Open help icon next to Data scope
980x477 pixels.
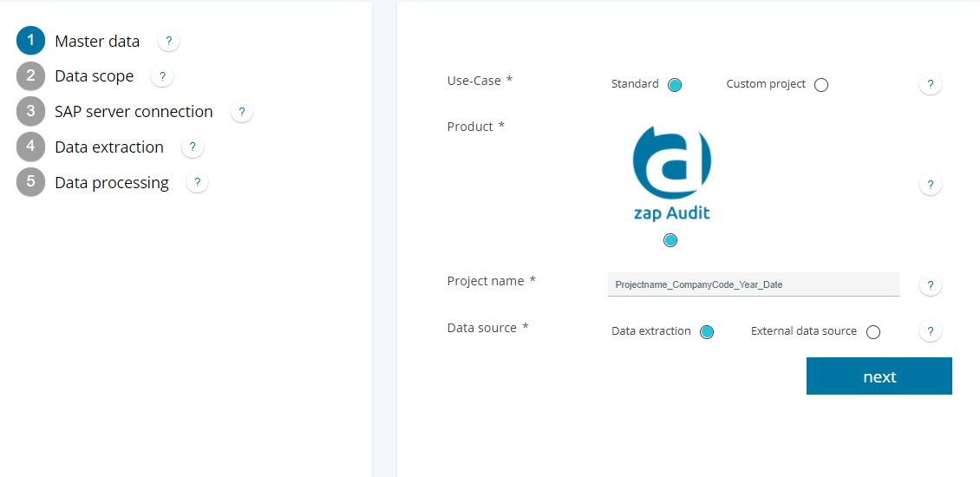[162, 77]
